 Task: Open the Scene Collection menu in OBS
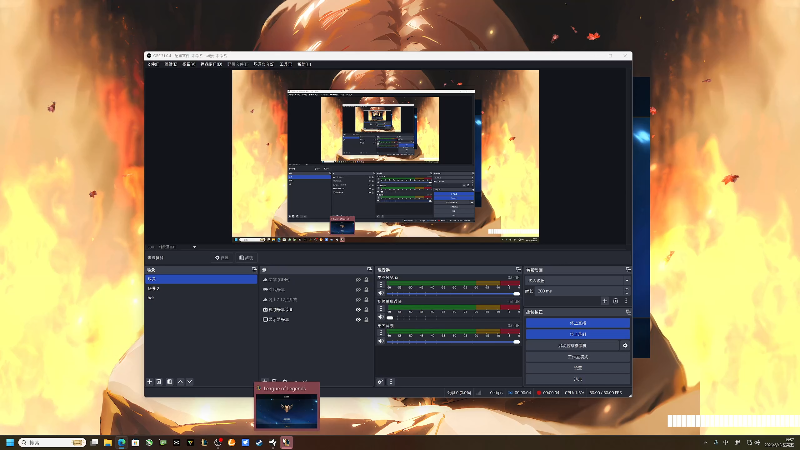tap(263, 64)
